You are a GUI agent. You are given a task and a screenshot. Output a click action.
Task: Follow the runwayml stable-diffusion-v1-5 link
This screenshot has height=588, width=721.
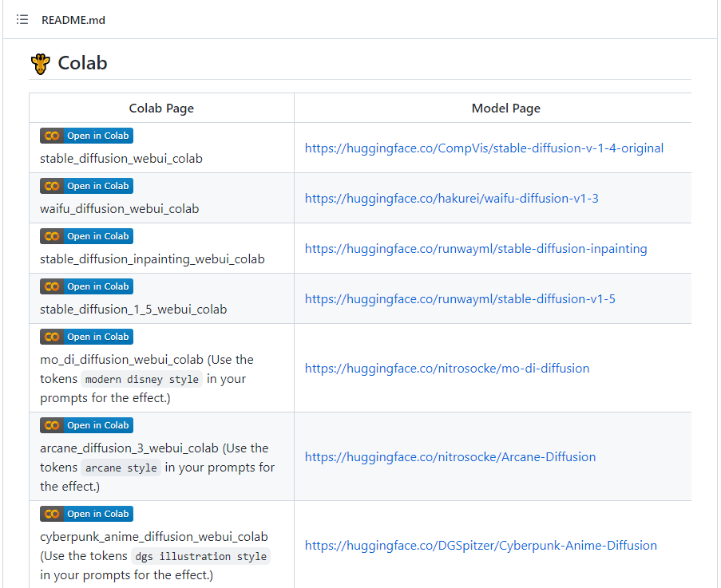pos(460,299)
